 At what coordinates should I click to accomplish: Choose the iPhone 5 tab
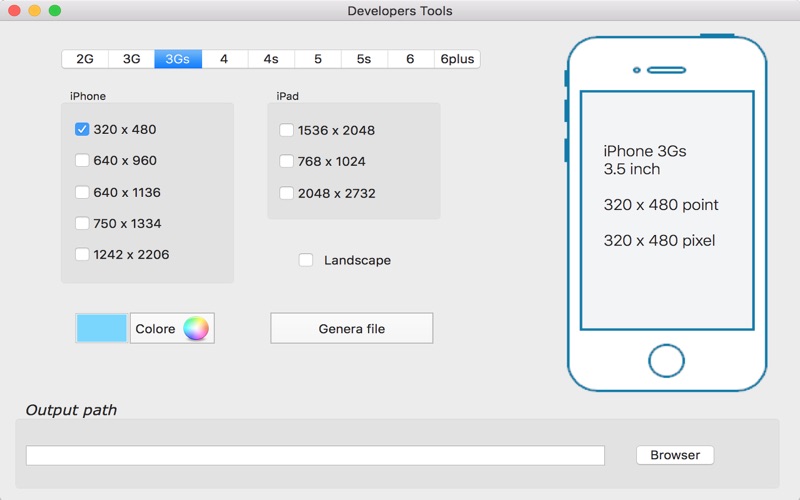tap(318, 59)
